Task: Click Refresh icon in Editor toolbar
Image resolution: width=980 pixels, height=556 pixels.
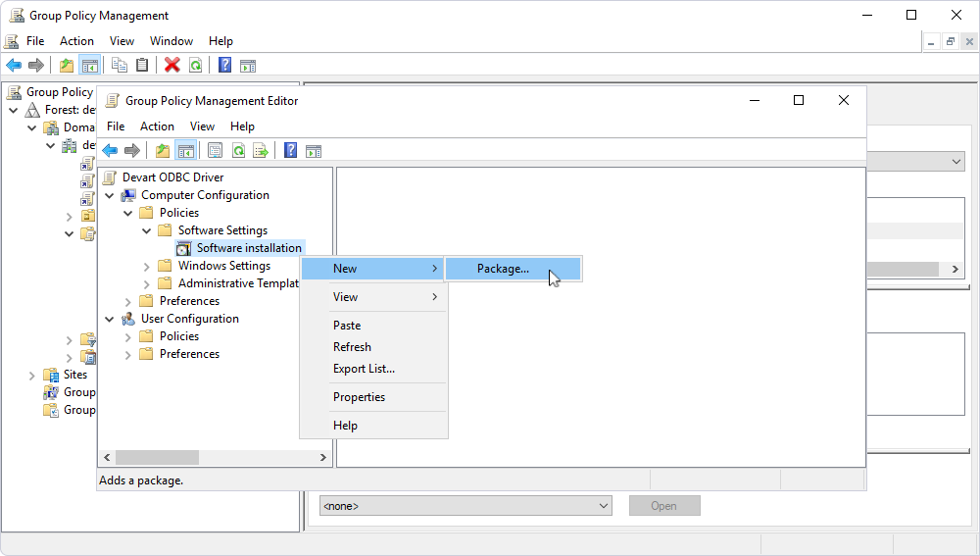Action: [238, 151]
